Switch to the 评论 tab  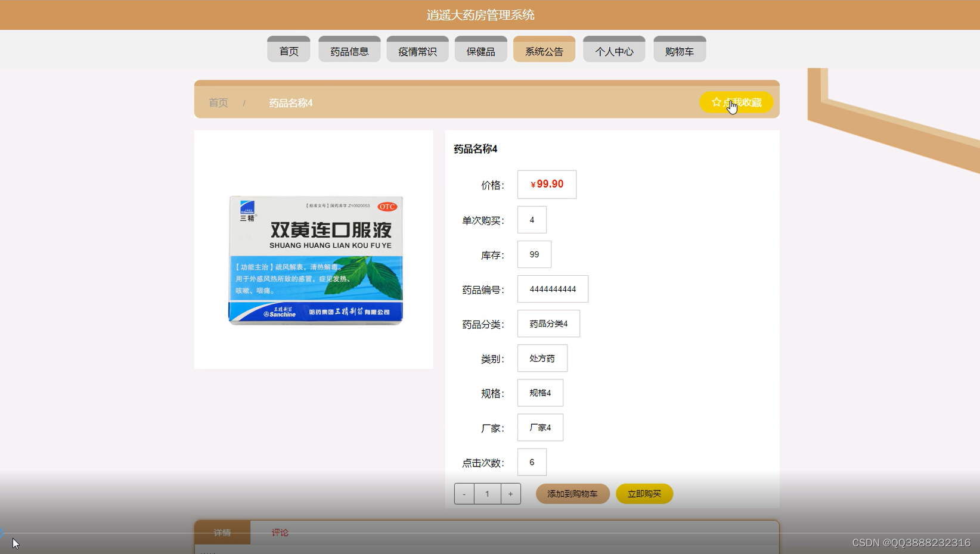280,533
